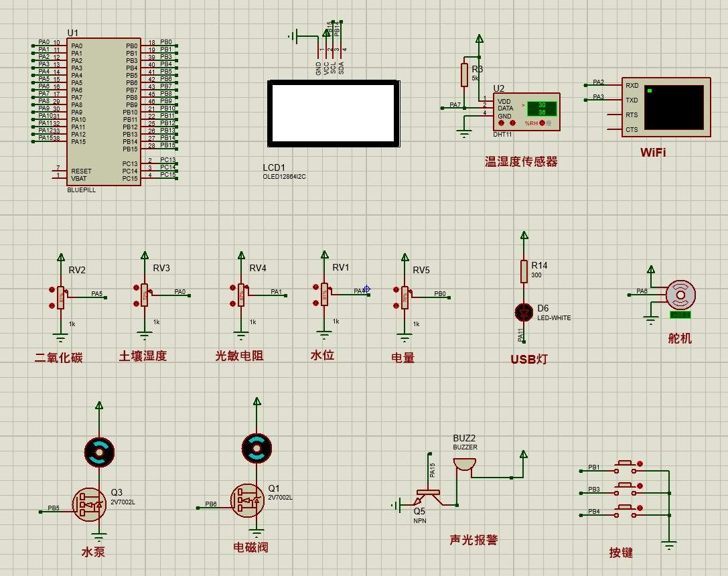Screen dimensions: 728x576
Task: Increase RV5 battery level with upper red dot
Action: click(396, 289)
